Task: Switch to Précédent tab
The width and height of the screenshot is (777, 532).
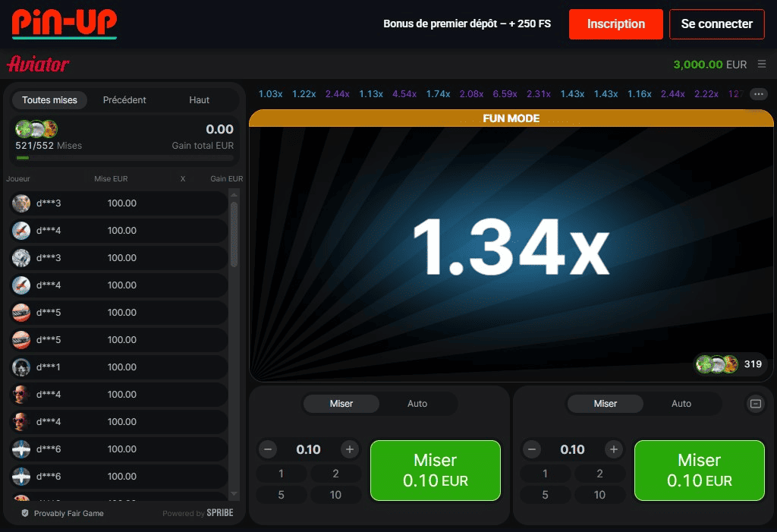Action: (124, 100)
